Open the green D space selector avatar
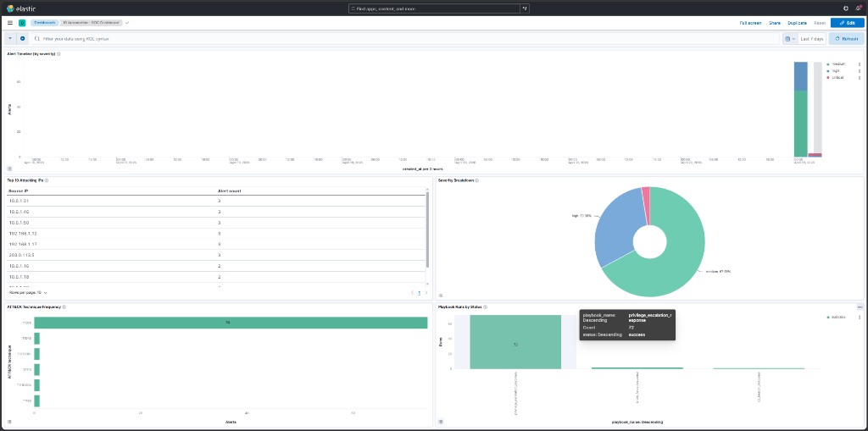The width and height of the screenshot is (868, 431). pos(22,23)
